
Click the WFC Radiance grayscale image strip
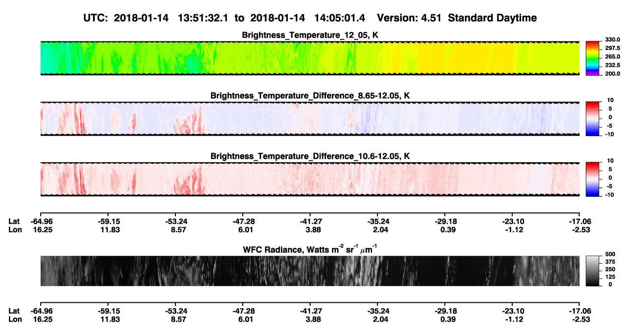click(x=310, y=271)
